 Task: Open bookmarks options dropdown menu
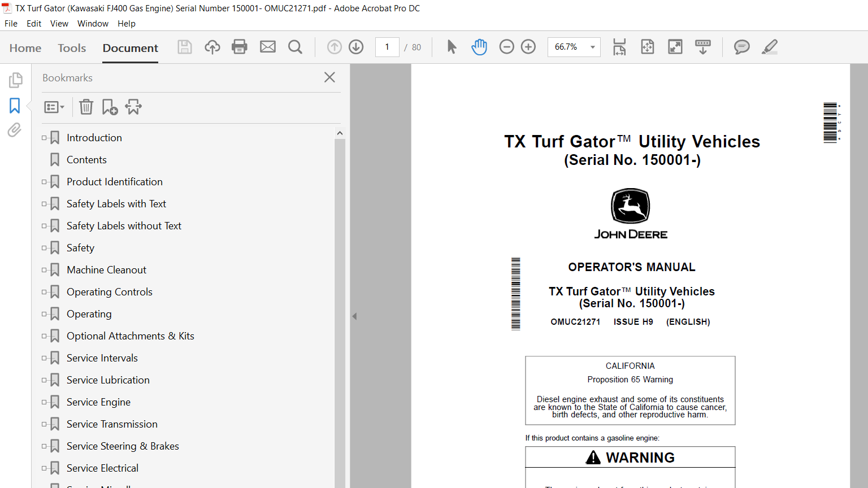[54, 107]
